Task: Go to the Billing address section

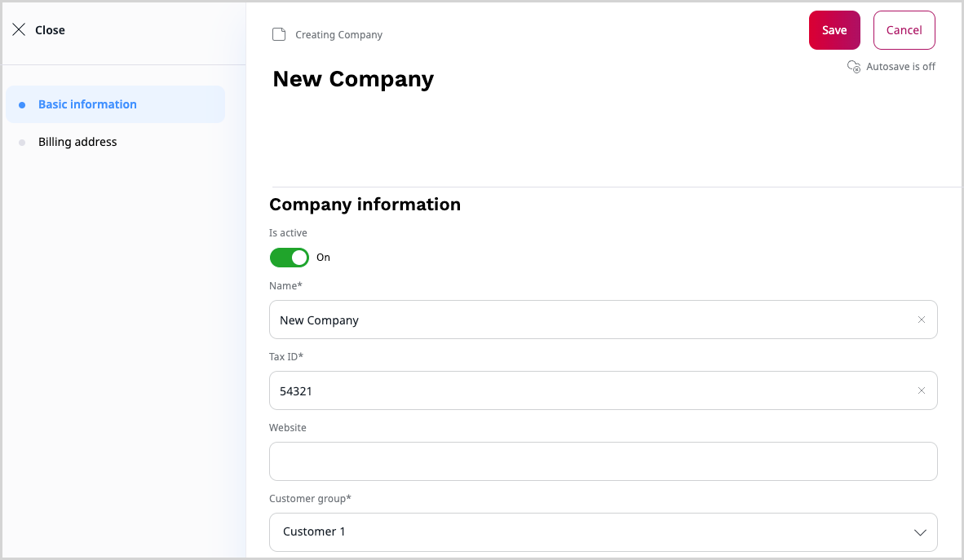Action: tap(77, 142)
